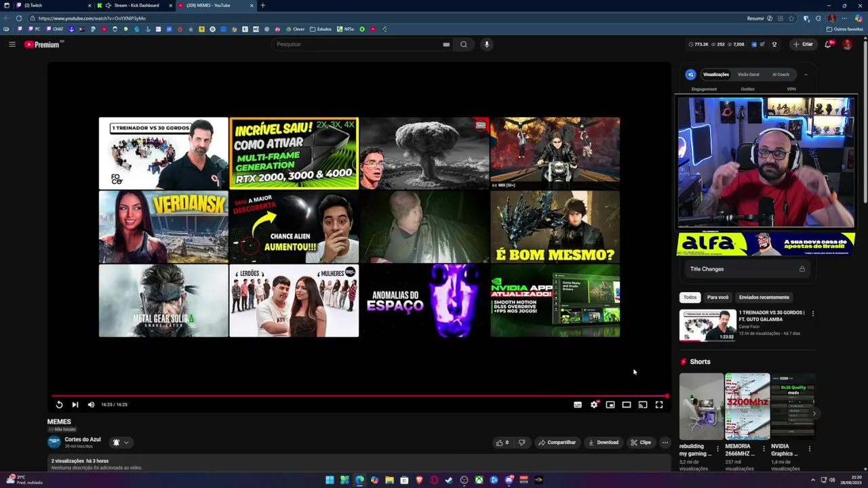Reload the page

pyautogui.click(x=18, y=18)
